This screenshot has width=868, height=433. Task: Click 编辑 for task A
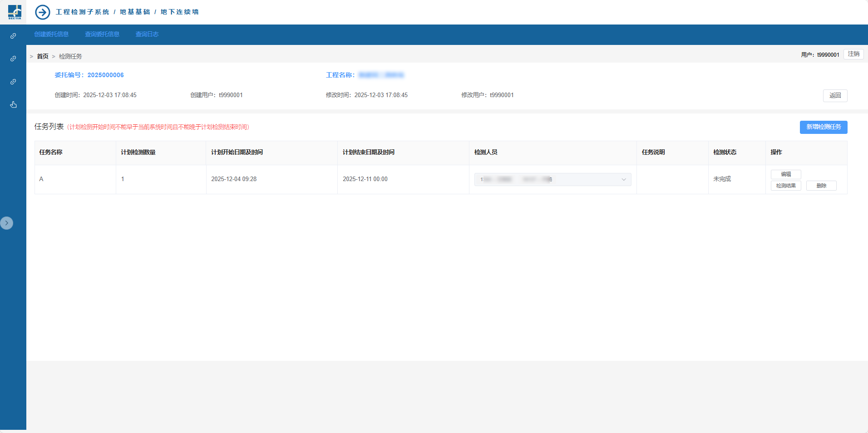pyautogui.click(x=785, y=174)
